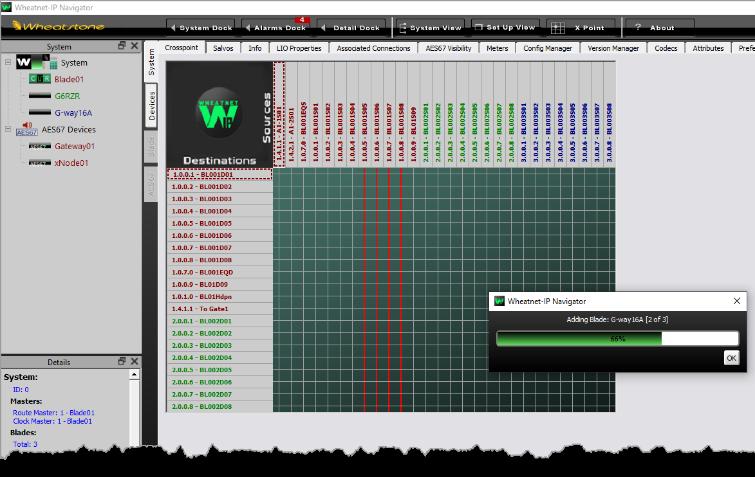The width and height of the screenshot is (755, 477).
Task: Click the Gateway01 device icon
Action: coord(39,146)
